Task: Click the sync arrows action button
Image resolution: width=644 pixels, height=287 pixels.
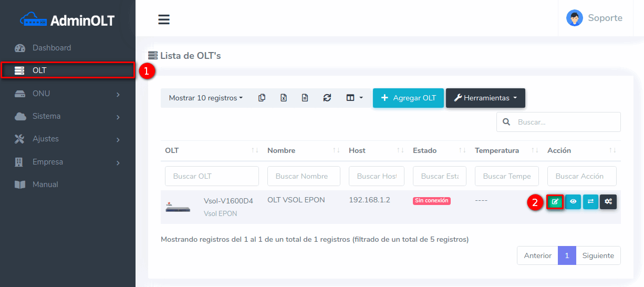Action: pos(590,201)
